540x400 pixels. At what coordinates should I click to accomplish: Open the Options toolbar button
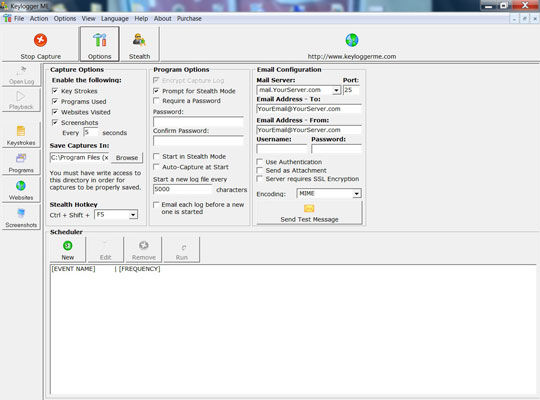(100, 44)
